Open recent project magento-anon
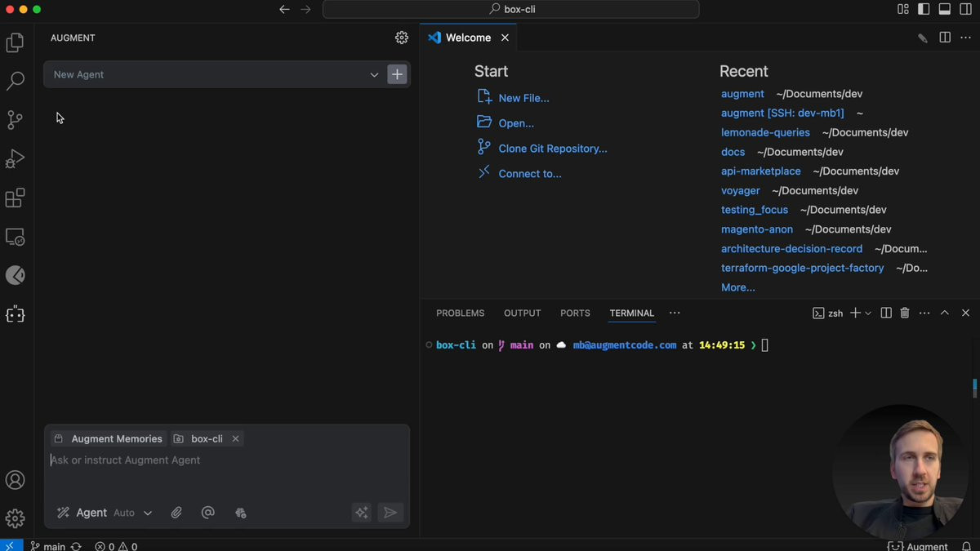 [757, 229]
